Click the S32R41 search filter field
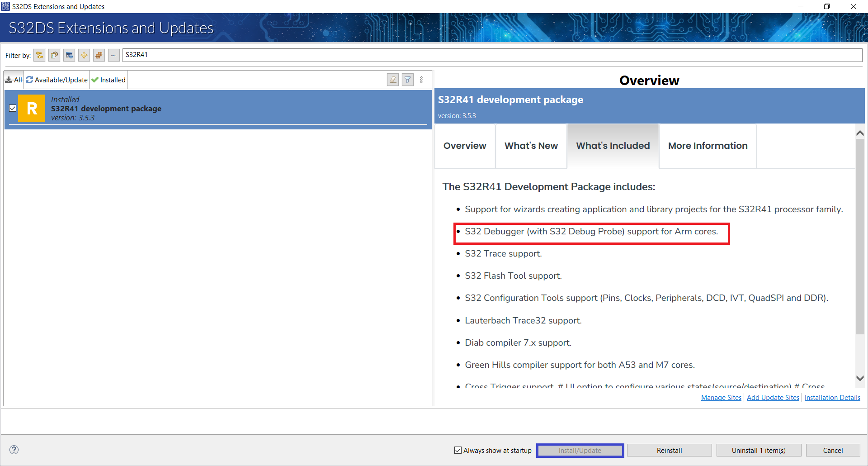 pos(492,55)
